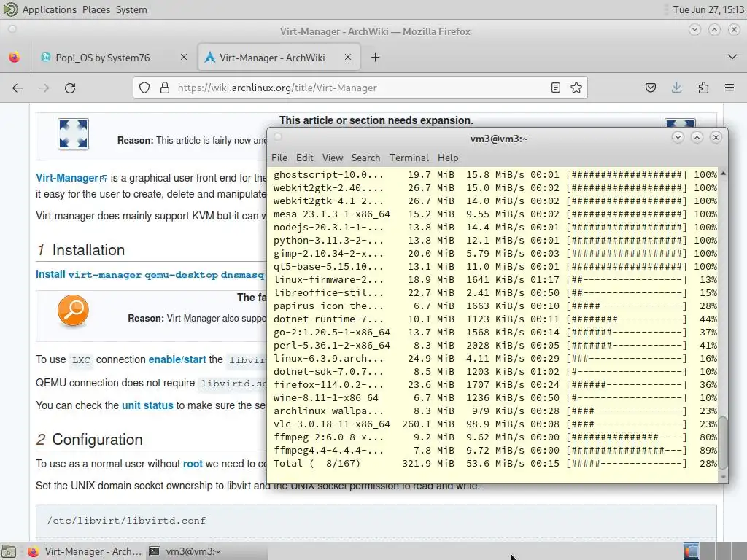Click the terminal vertical scrollbar thumb
Screen dimensions: 747x560
[723, 443]
